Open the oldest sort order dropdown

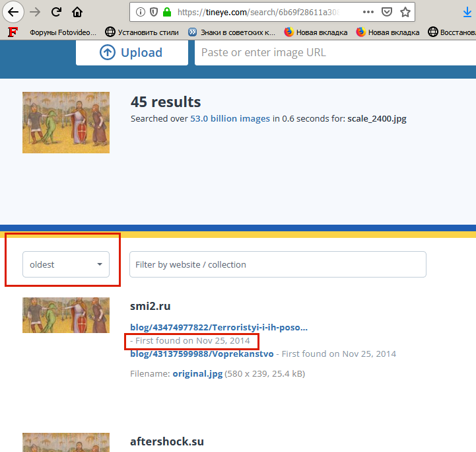click(66, 264)
